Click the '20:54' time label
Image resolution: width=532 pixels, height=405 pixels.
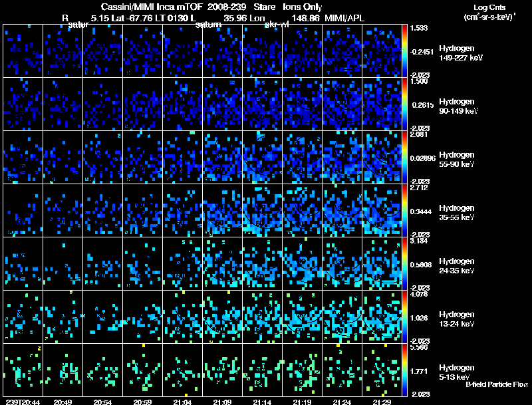click(x=102, y=402)
